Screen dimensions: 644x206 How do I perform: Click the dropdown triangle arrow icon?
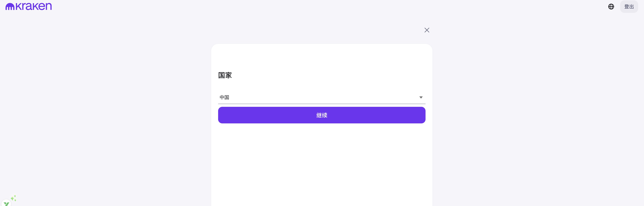(x=421, y=97)
